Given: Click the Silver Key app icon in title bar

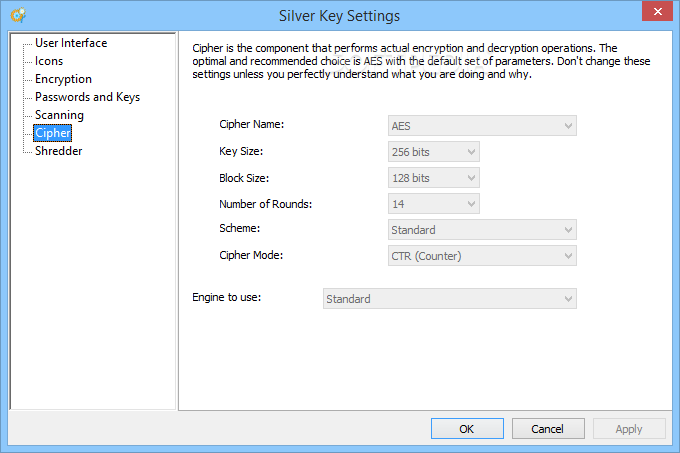Looking at the screenshot, I should tap(18, 16).
